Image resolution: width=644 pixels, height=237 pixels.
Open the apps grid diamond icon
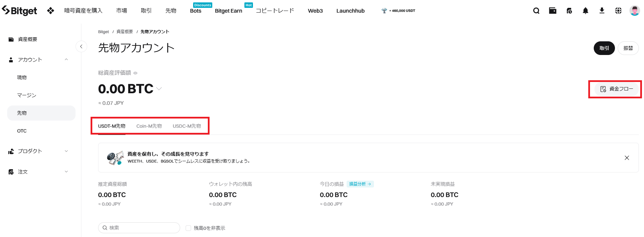pyautogui.click(x=51, y=11)
